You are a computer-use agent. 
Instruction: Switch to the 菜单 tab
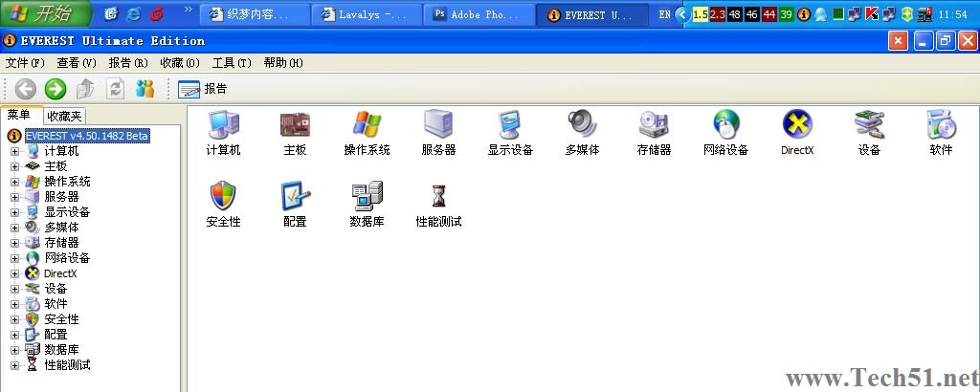[19, 114]
